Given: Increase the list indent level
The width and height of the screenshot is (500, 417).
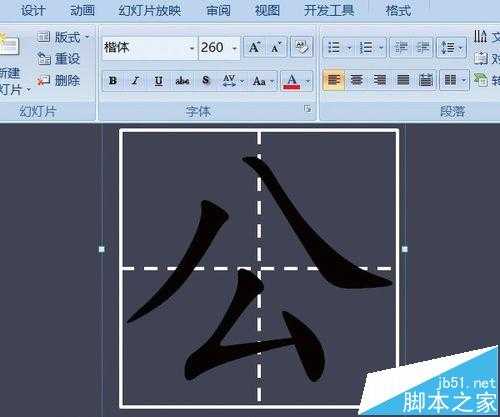Looking at the screenshot, I should (x=422, y=48).
